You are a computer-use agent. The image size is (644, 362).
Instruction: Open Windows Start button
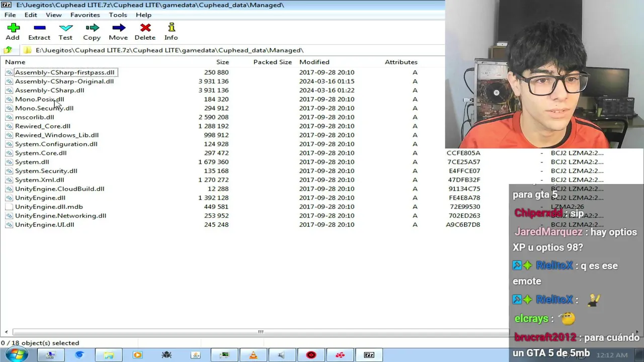pos(17,355)
